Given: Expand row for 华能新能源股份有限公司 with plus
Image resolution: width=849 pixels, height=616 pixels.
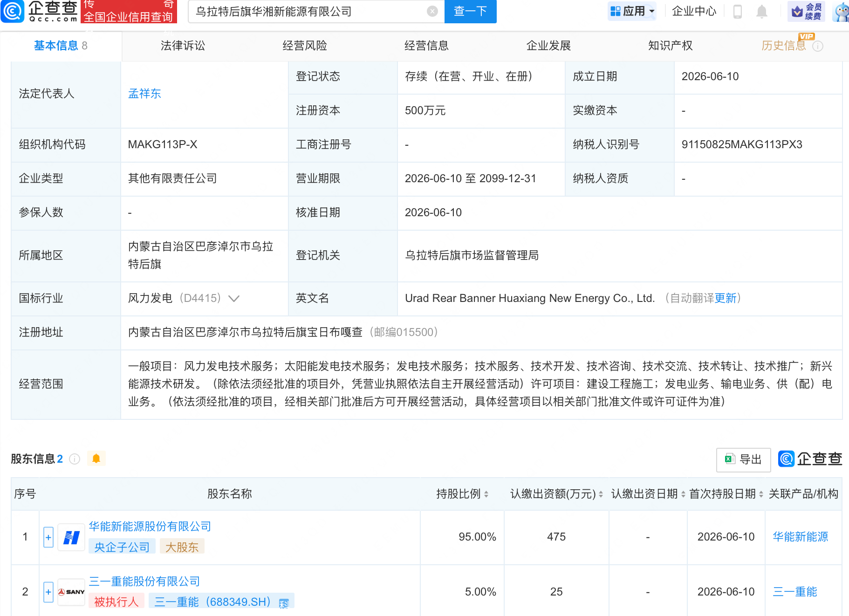Looking at the screenshot, I should [48, 537].
